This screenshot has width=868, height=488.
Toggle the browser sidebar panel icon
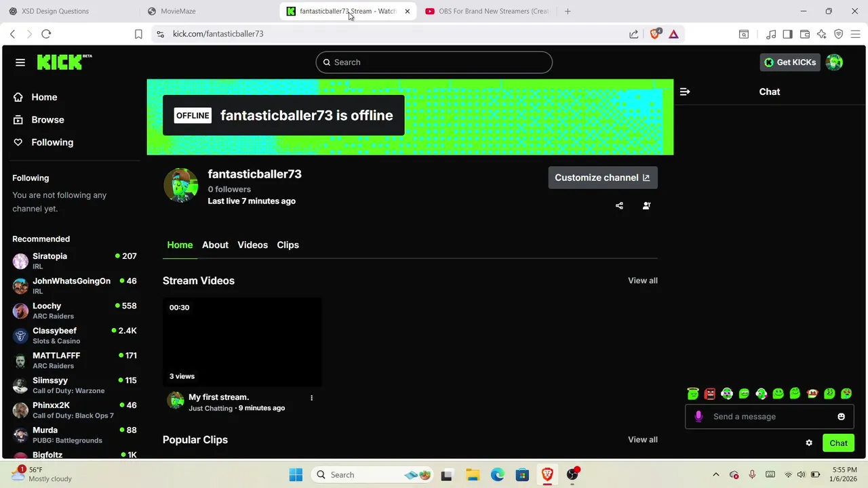787,34
